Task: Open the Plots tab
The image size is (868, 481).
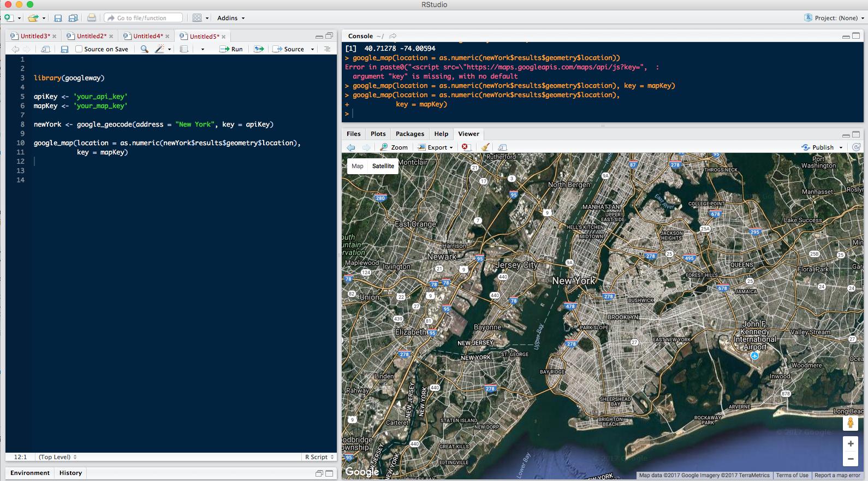Action: point(378,134)
